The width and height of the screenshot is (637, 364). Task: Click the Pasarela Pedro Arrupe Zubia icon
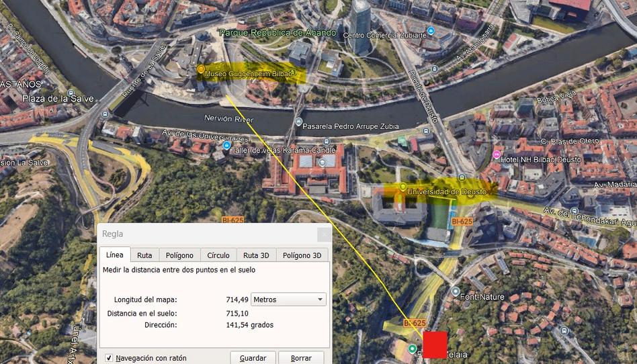[x=298, y=123]
